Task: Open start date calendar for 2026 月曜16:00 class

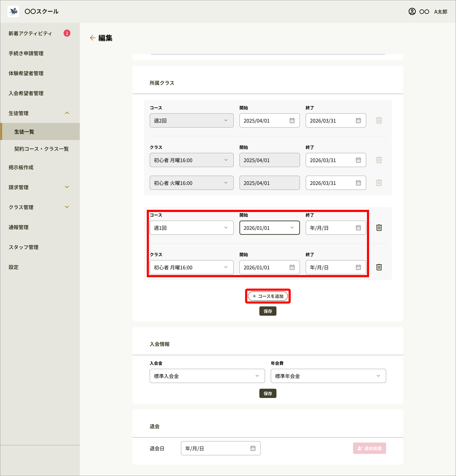Action: [292, 267]
